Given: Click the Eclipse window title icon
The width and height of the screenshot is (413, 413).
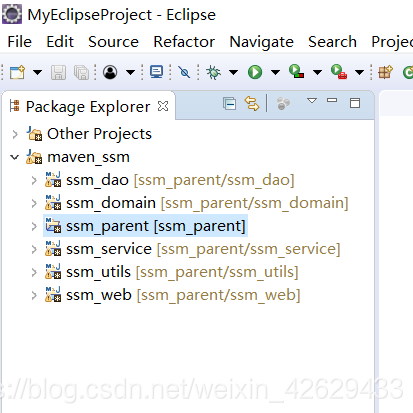Looking at the screenshot, I should 12,14.
